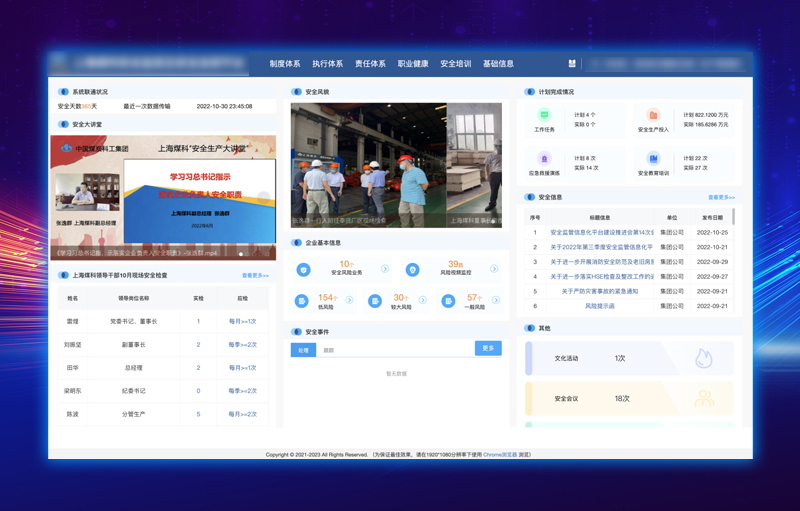The width and height of the screenshot is (800, 511).
Task: Expand the 较大风险 arrow
Action: coord(422,300)
